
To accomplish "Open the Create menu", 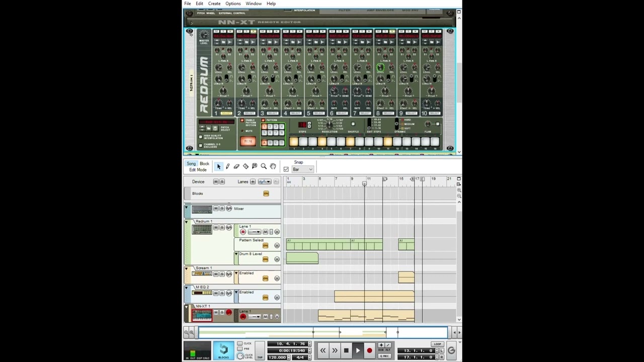I will click(214, 4).
